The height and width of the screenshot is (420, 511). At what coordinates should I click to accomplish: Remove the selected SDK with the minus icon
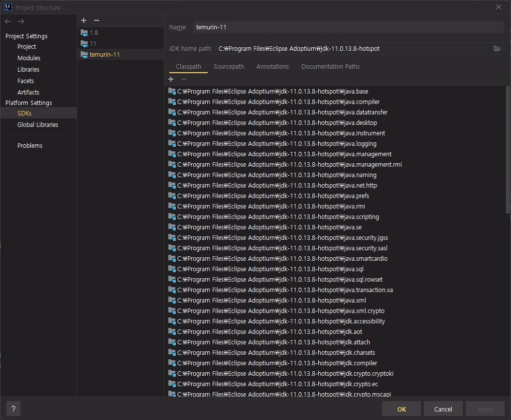pyautogui.click(x=97, y=20)
